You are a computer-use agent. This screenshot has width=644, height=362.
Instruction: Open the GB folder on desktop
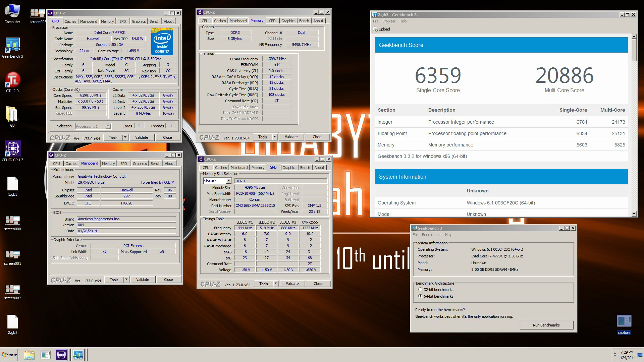point(12,115)
